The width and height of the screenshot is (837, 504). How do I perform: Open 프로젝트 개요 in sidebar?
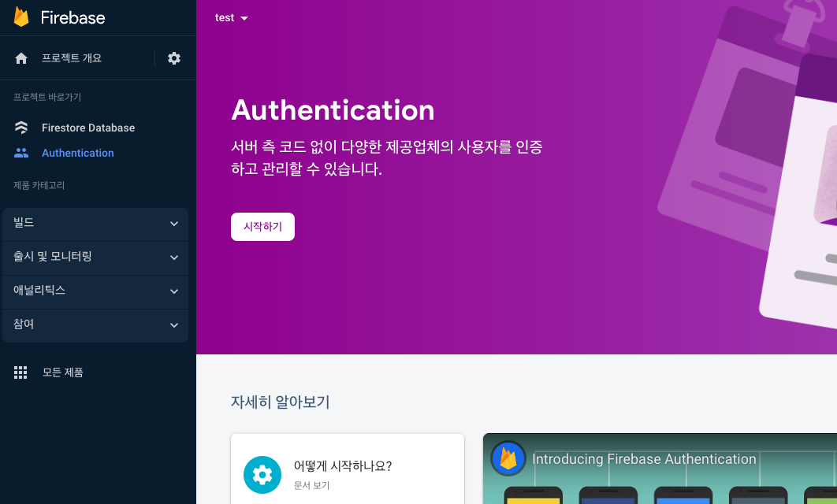click(x=72, y=58)
